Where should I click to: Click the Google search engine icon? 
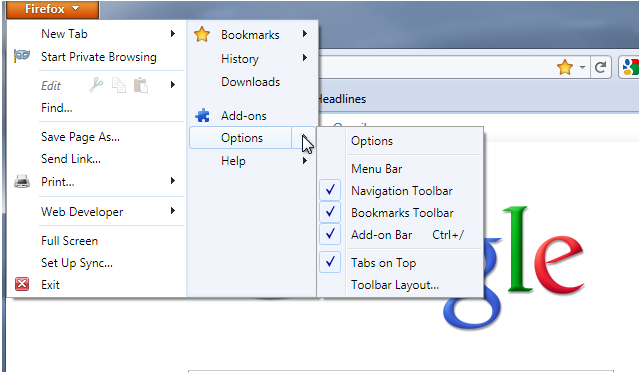[x=630, y=67]
